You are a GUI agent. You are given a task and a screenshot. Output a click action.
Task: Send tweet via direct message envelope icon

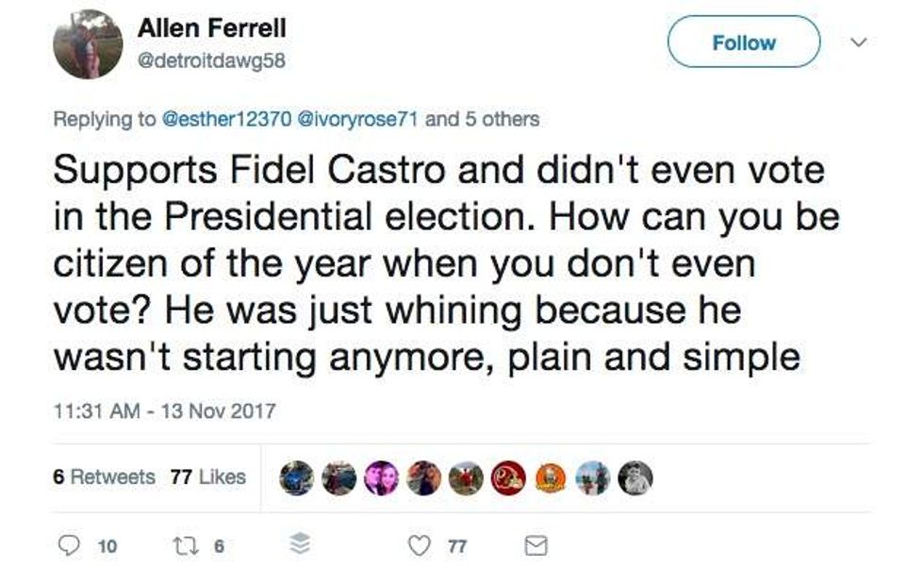[x=536, y=545]
